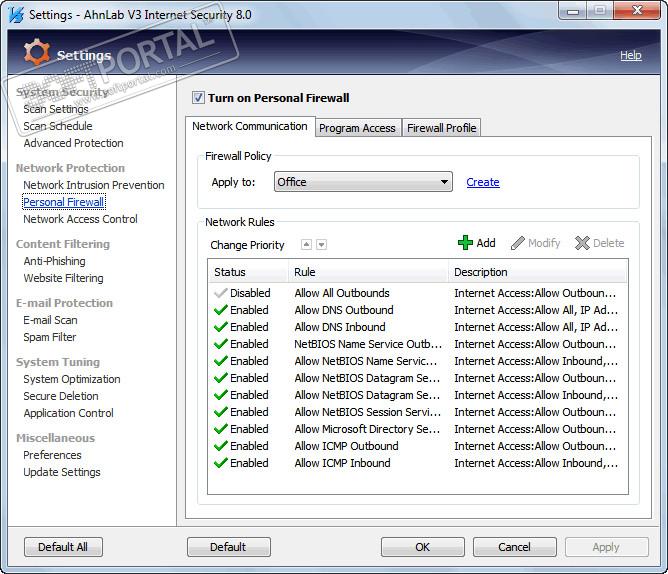This screenshot has height=574, width=668.
Task: Click the AhnLab V3 title bar icon
Action: [x=16, y=15]
